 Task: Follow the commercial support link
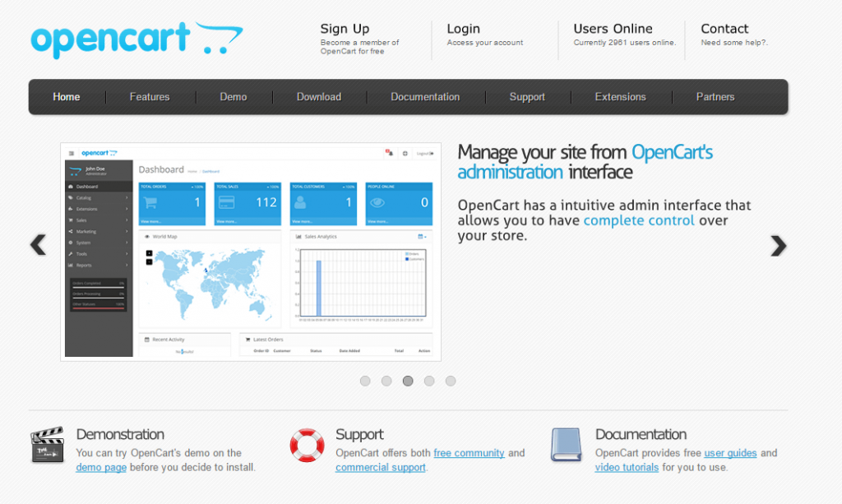coord(380,467)
